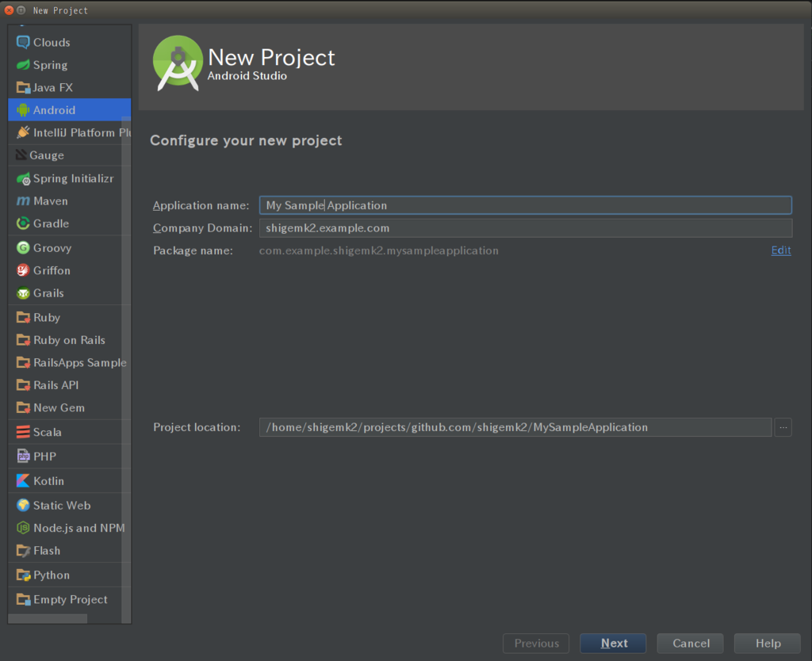The height and width of the screenshot is (661, 812).
Task: Focus the Project location path field
Action: point(515,427)
